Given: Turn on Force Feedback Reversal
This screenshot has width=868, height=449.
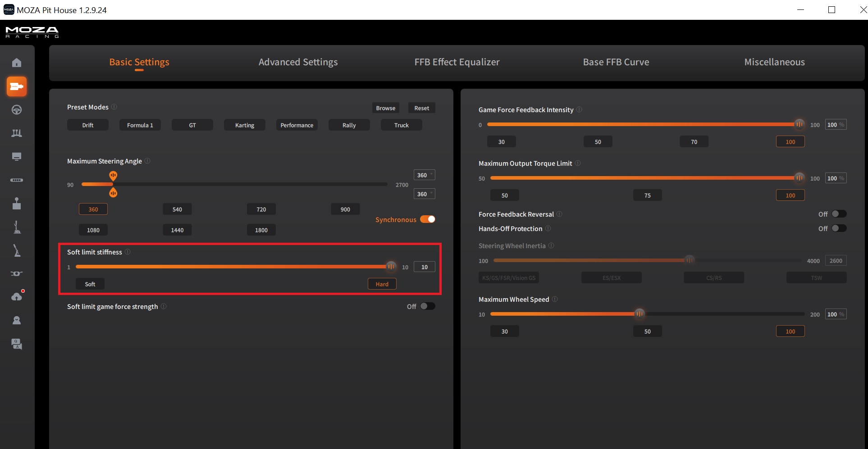Looking at the screenshot, I should point(839,214).
